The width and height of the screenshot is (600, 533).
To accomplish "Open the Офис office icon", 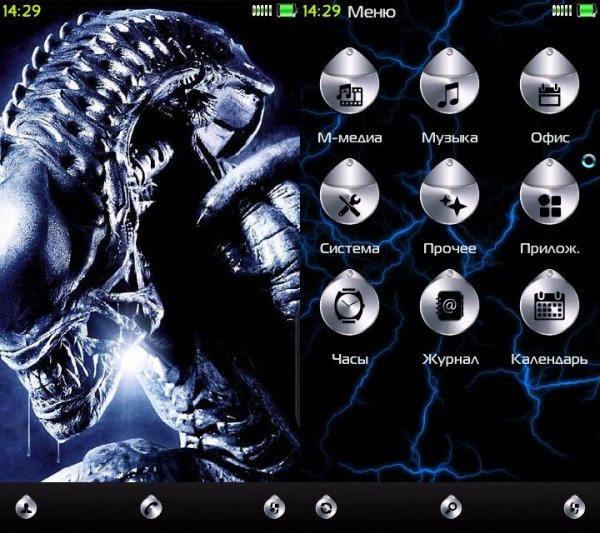I will [x=549, y=81].
